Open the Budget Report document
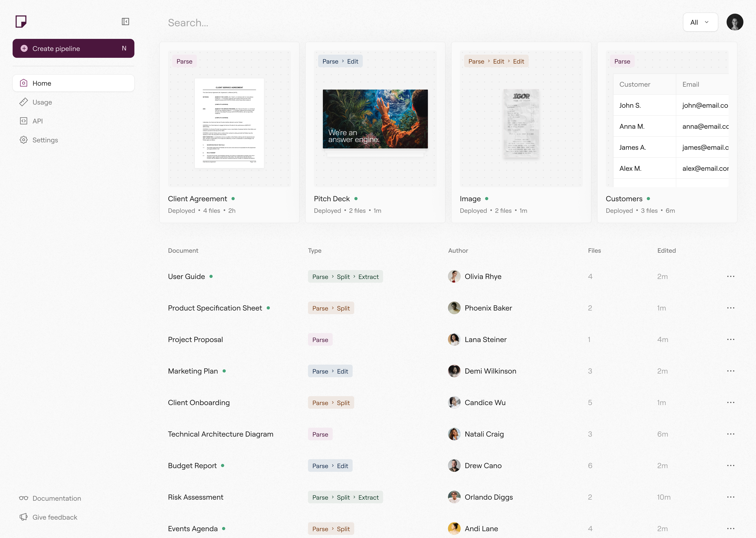The height and width of the screenshot is (538, 756). 192,465
